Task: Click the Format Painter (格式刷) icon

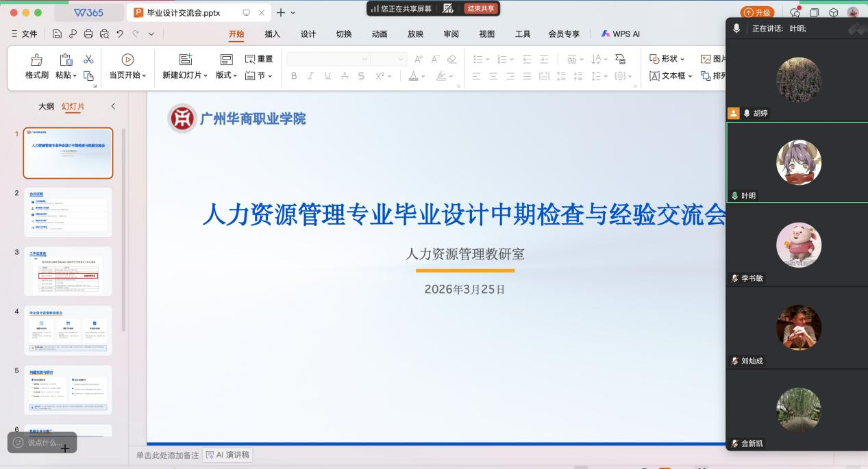Action: (x=37, y=60)
